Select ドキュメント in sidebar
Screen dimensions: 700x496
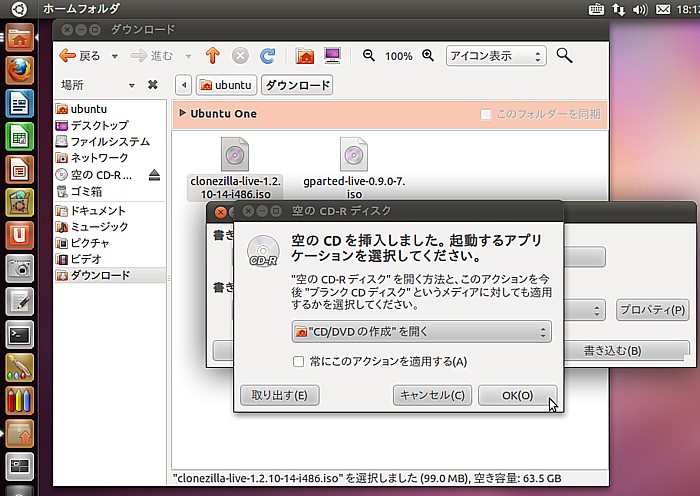pyautogui.click(x=110, y=211)
